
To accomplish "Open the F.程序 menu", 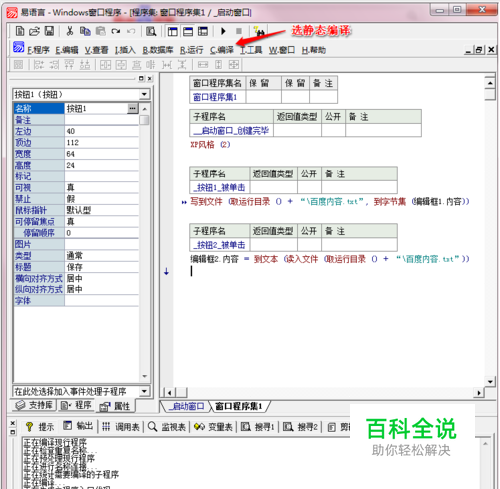I will (x=38, y=50).
